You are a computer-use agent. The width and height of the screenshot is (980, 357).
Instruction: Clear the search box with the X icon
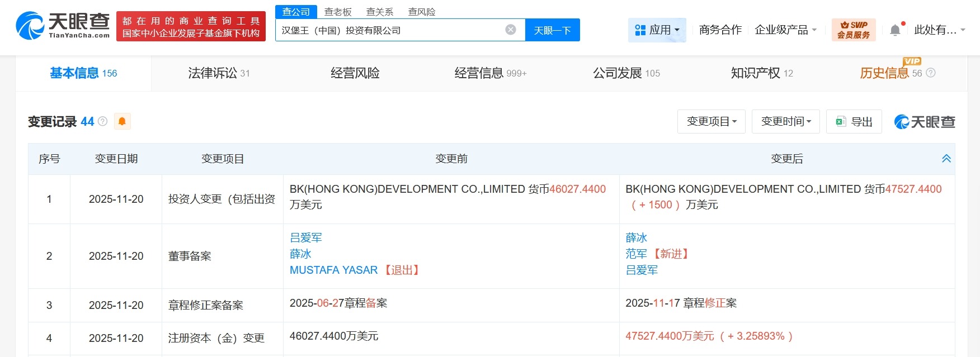(510, 30)
